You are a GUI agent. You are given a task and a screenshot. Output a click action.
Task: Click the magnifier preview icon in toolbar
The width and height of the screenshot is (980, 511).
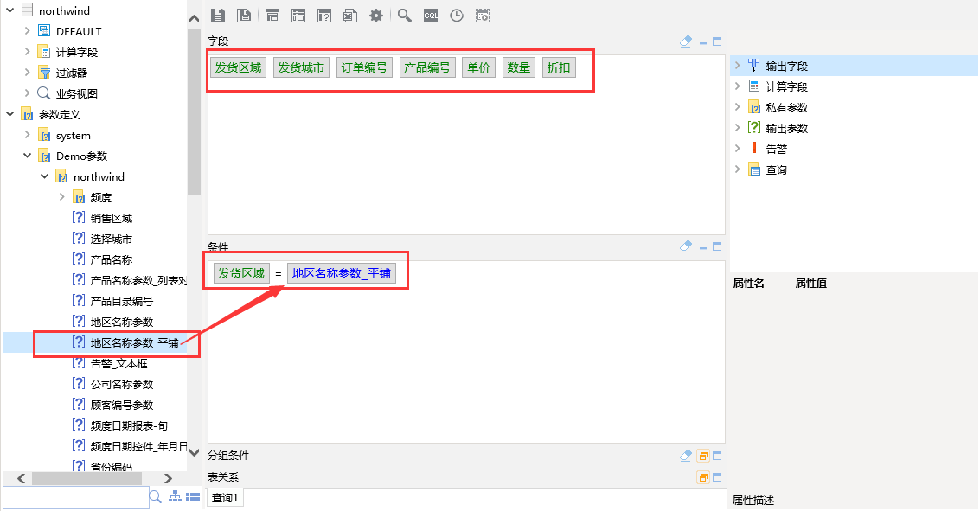(x=405, y=16)
